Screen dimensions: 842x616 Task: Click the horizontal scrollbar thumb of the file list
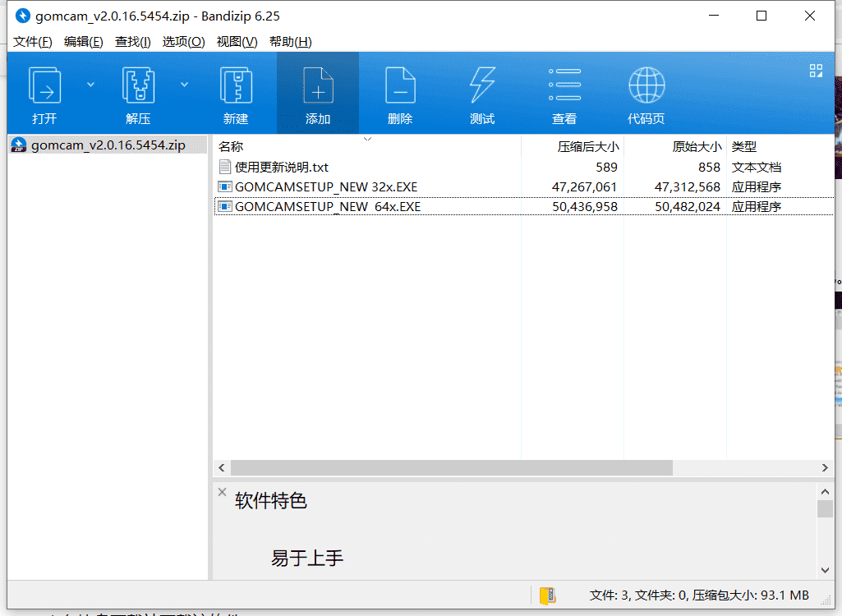tap(452, 468)
